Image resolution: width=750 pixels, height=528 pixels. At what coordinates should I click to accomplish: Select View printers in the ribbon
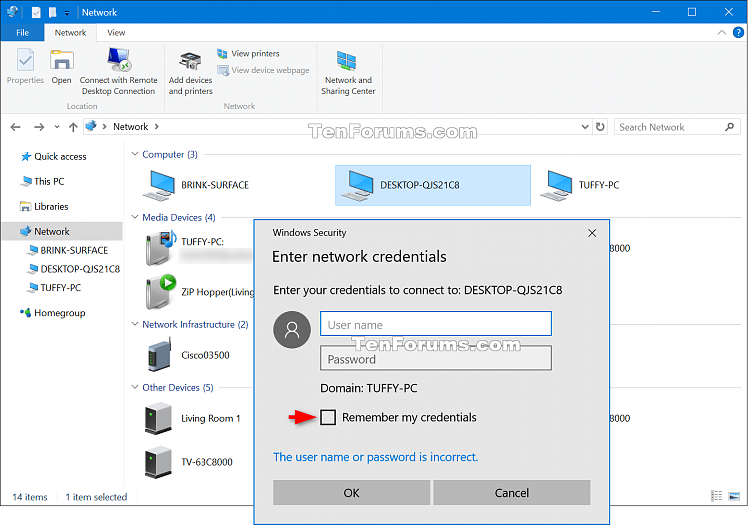[x=248, y=54]
